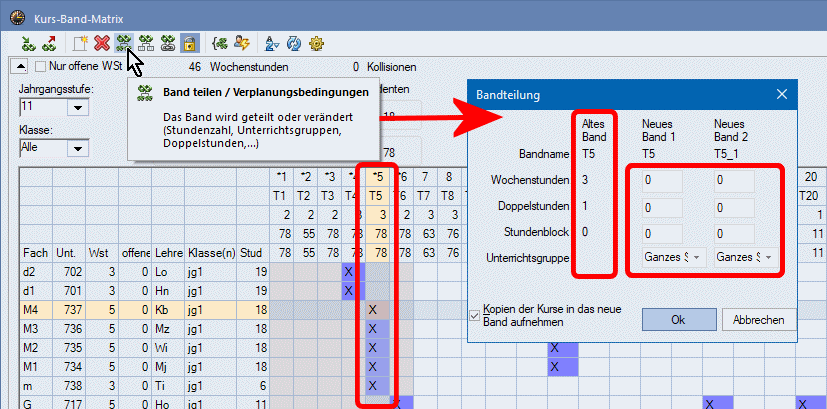Select the T5 band column header

coord(376,196)
